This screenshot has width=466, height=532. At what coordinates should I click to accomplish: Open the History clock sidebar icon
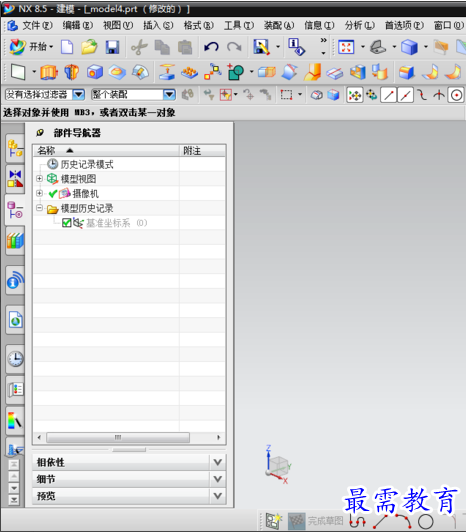15,359
